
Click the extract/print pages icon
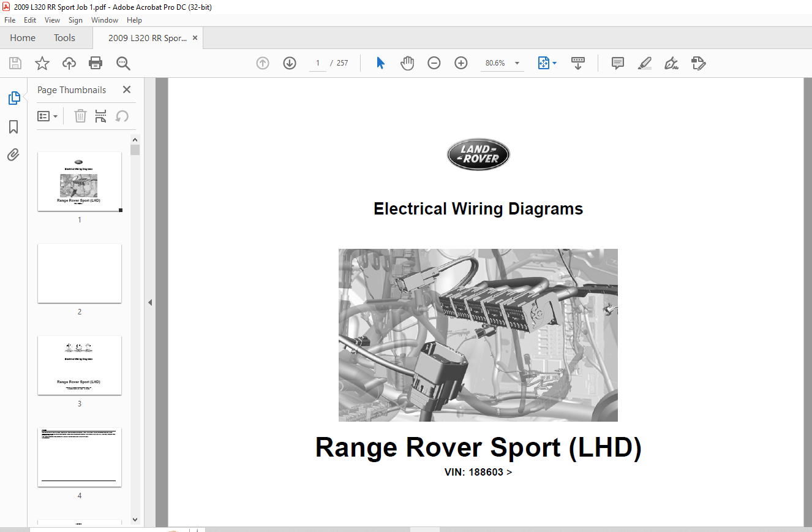[101, 116]
